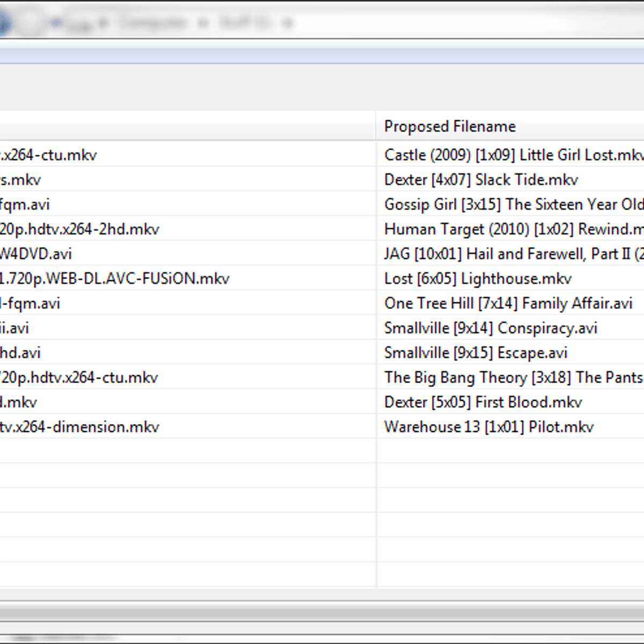
Task: Select Smallville [9x15] Escape.avi
Action: [x=475, y=353]
